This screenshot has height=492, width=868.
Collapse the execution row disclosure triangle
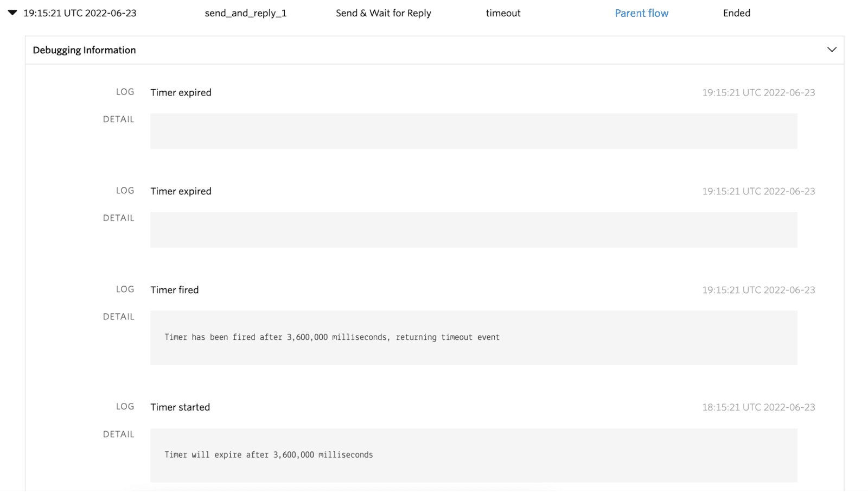tap(11, 12)
